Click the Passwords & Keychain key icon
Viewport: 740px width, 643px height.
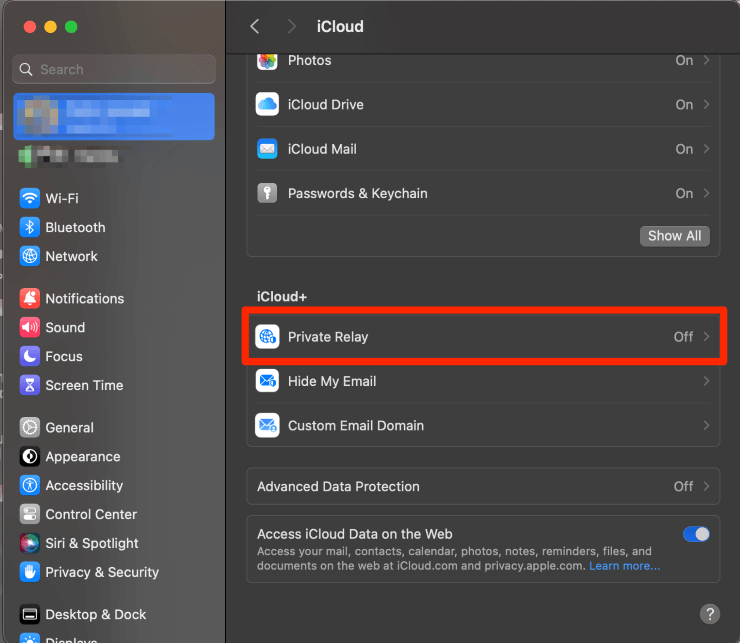point(267,193)
